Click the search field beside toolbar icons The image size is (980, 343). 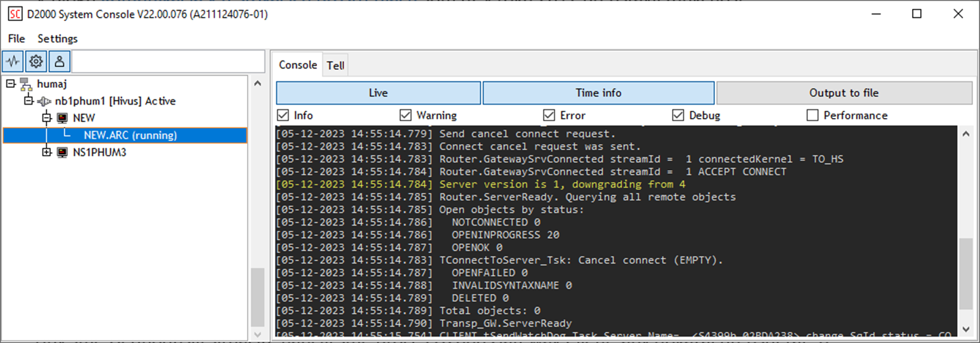point(168,61)
